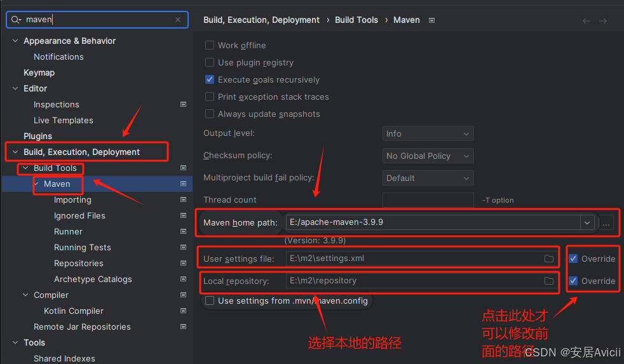Viewport: 624px width, 364px height.
Task: Select Running Tests under Maven
Action: point(83,248)
